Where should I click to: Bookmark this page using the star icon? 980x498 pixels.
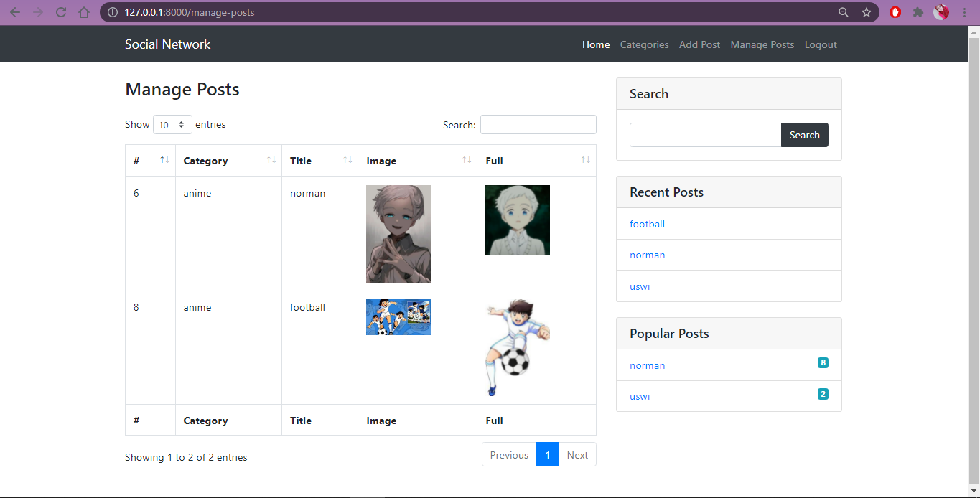(x=867, y=12)
